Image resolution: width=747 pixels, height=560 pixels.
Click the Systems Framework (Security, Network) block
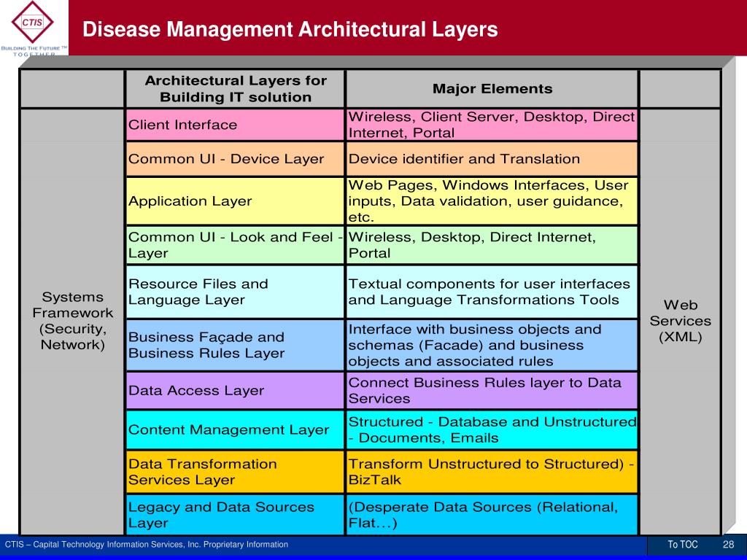(x=72, y=322)
